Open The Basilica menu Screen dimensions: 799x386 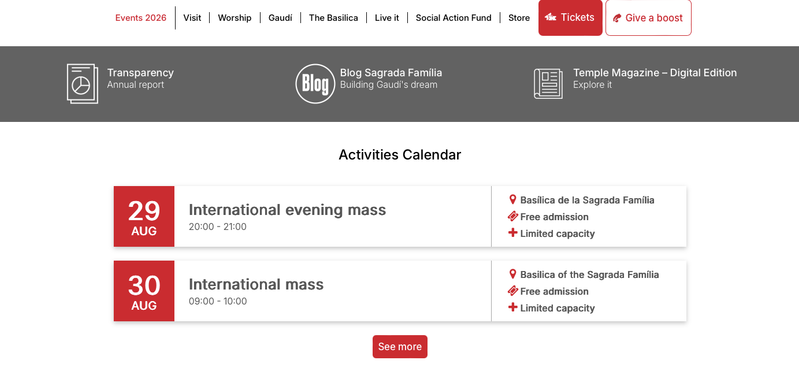pos(333,18)
